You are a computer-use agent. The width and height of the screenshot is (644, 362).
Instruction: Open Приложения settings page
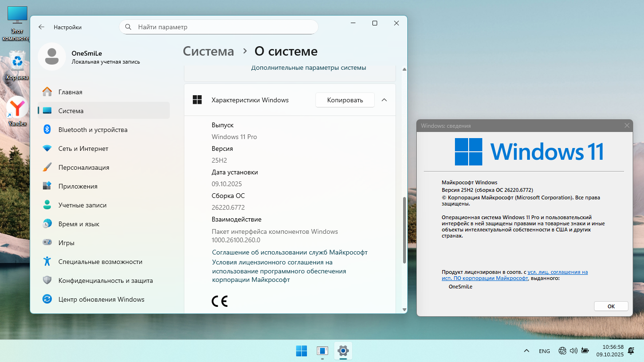pos(78,186)
